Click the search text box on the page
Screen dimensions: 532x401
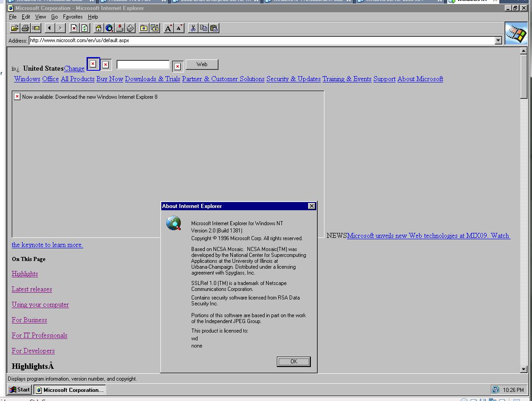click(143, 64)
